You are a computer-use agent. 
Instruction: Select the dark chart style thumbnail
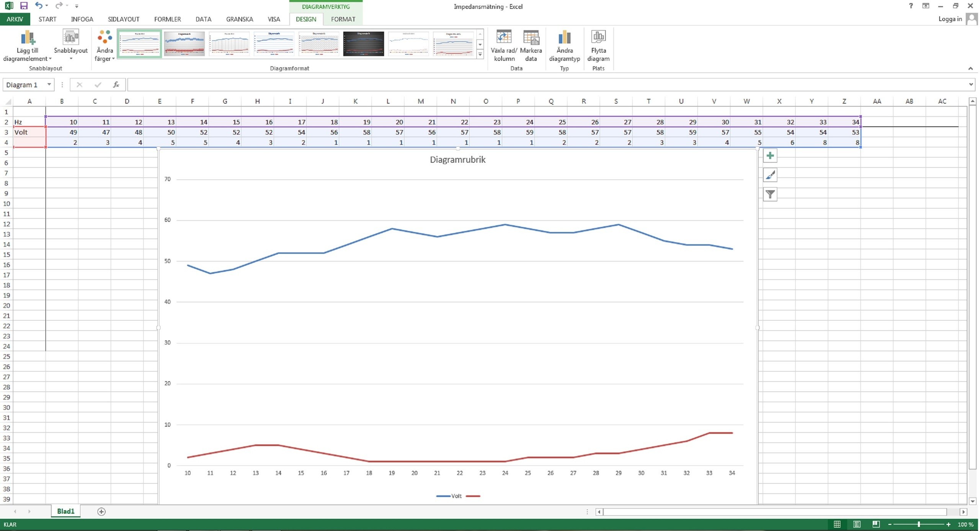tap(363, 44)
